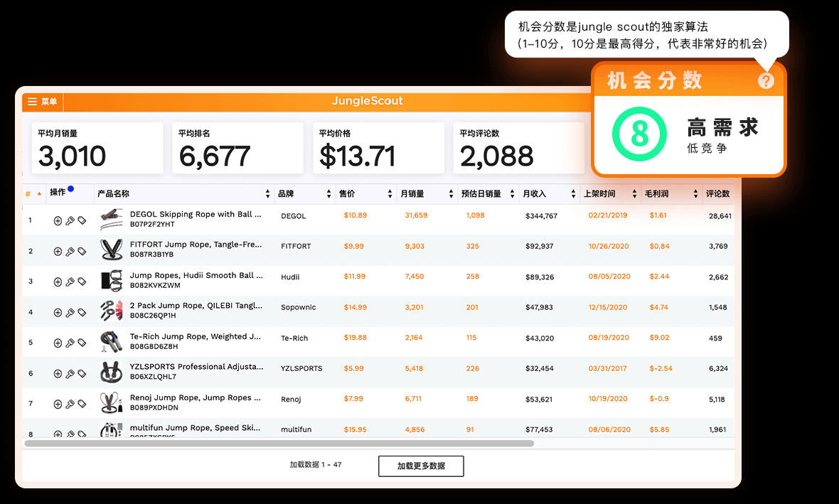Open FITFORT Jump Rope product thumbnail

coord(112,250)
